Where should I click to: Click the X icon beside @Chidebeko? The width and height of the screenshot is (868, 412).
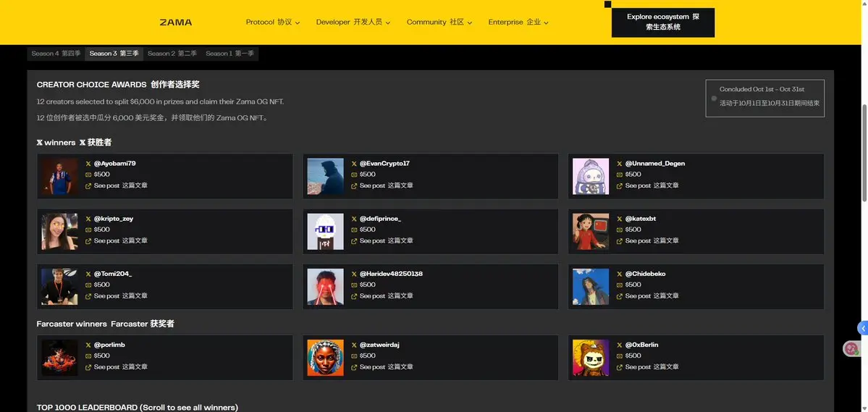pos(620,274)
